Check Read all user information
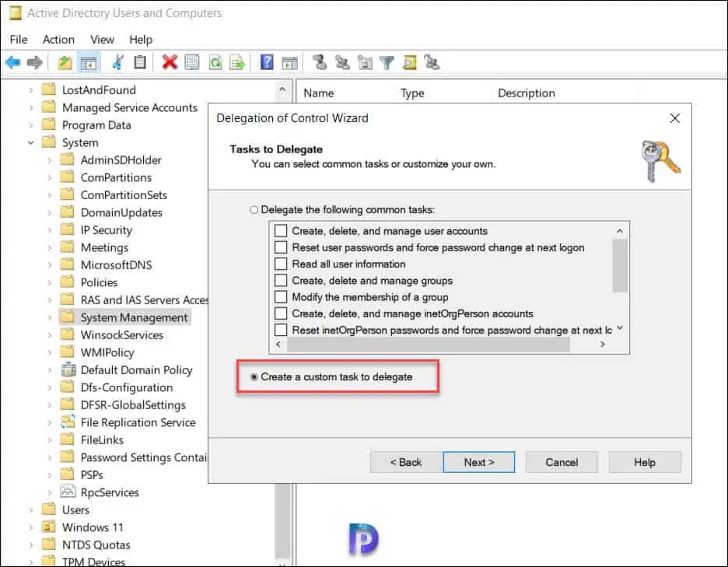This screenshot has height=567, width=728. (x=281, y=264)
